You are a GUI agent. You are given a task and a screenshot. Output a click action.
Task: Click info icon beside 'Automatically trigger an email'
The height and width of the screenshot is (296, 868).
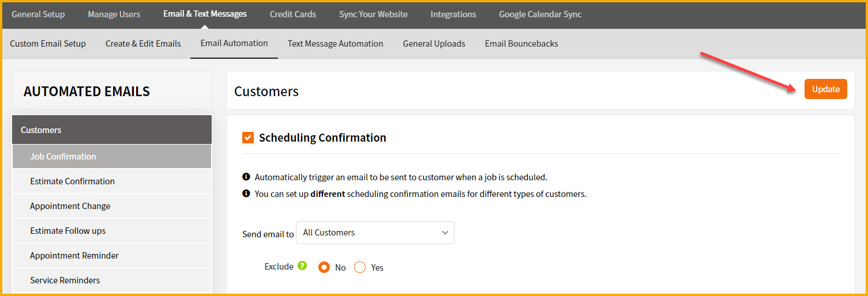pyautogui.click(x=246, y=177)
